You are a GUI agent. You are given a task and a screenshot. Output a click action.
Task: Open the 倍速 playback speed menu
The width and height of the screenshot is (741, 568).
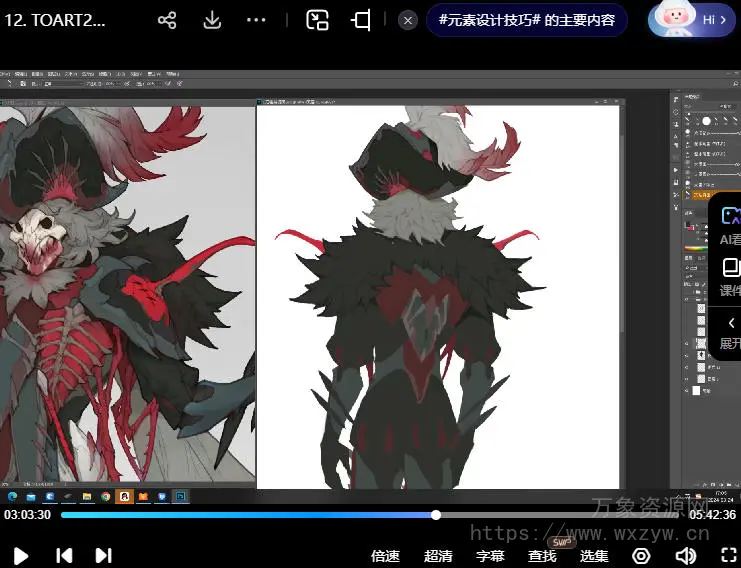point(385,556)
